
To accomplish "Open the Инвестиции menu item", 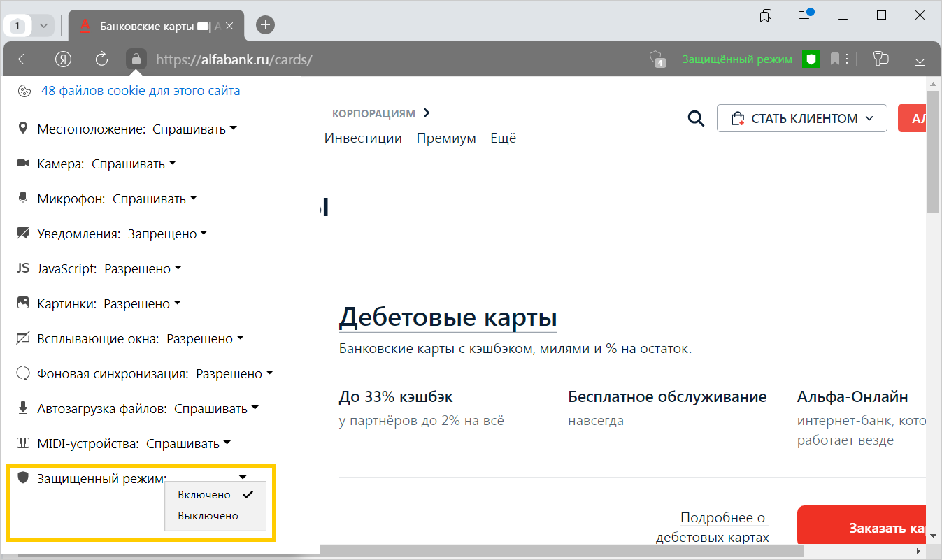I will 363,138.
